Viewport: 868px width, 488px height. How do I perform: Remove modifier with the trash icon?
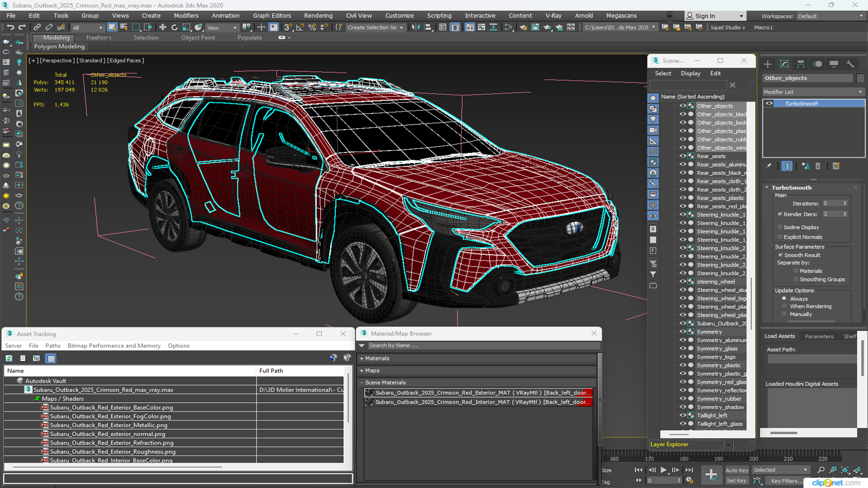pyautogui.click(x=818, y=166)
